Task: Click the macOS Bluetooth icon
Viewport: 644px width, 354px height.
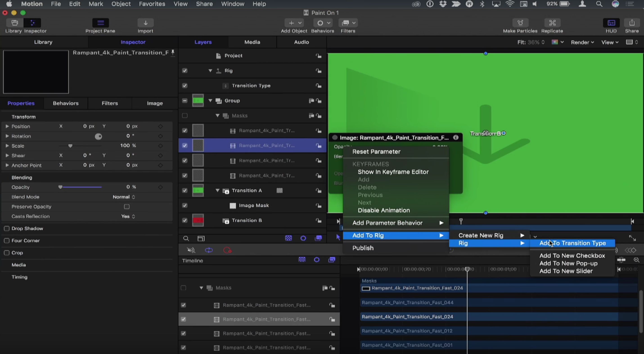Action: pos(482,4)
